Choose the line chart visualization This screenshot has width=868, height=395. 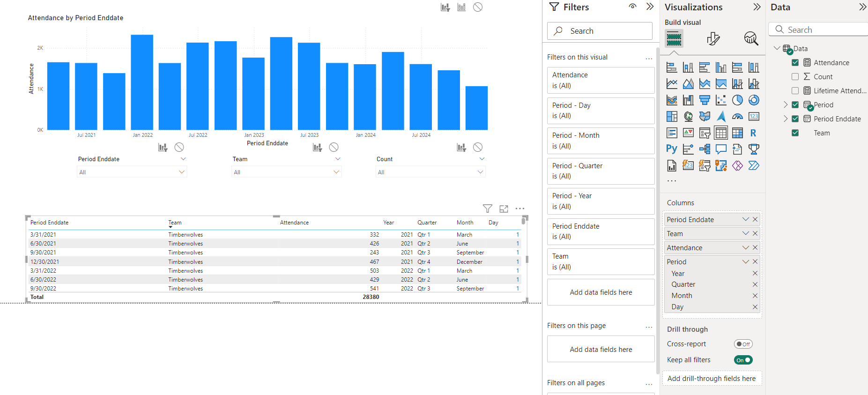672,84
